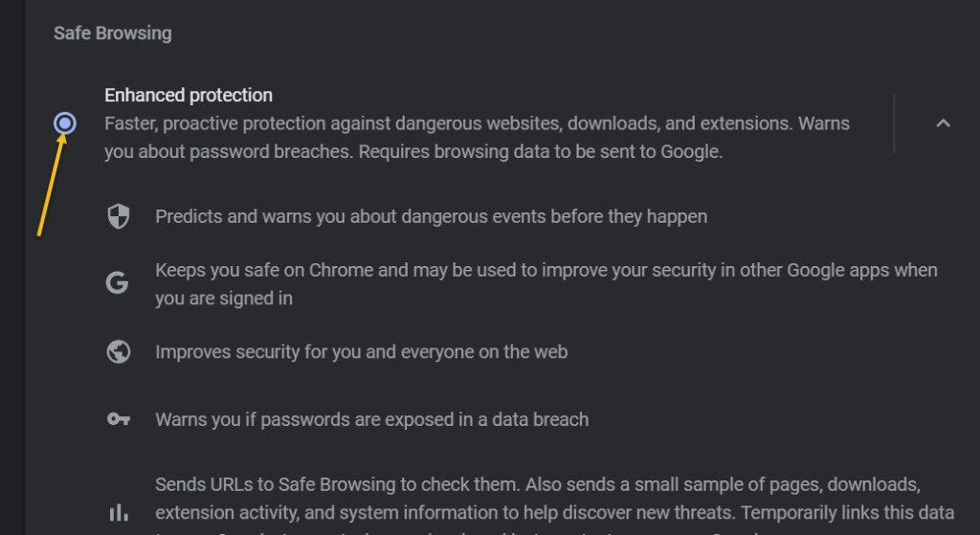Click the "you are signed in" line
980x535 pixels.
coord(224,299)
